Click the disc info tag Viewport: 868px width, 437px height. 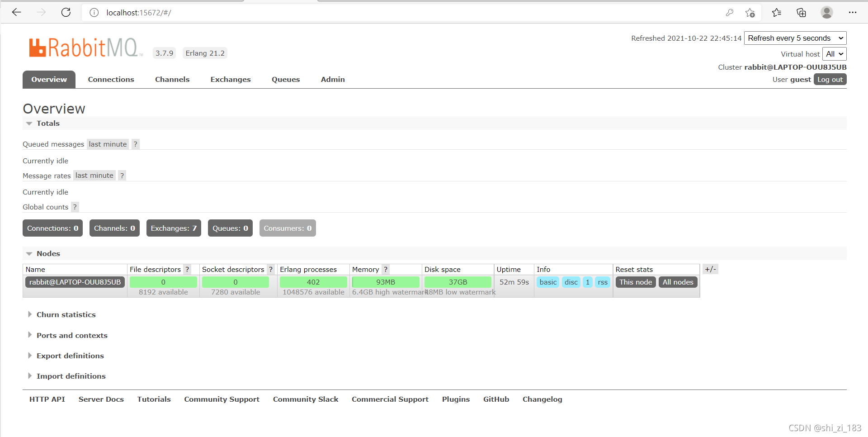[x=571, y=282]
